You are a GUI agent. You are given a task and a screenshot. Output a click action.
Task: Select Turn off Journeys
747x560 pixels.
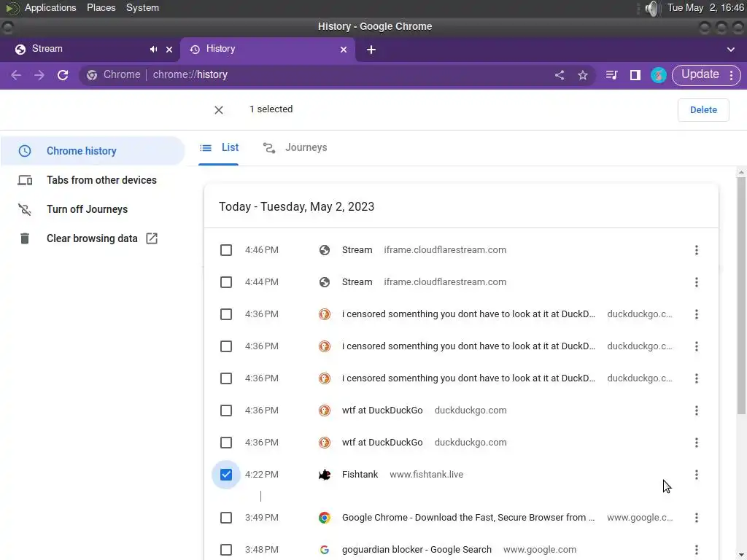(93, 209)
